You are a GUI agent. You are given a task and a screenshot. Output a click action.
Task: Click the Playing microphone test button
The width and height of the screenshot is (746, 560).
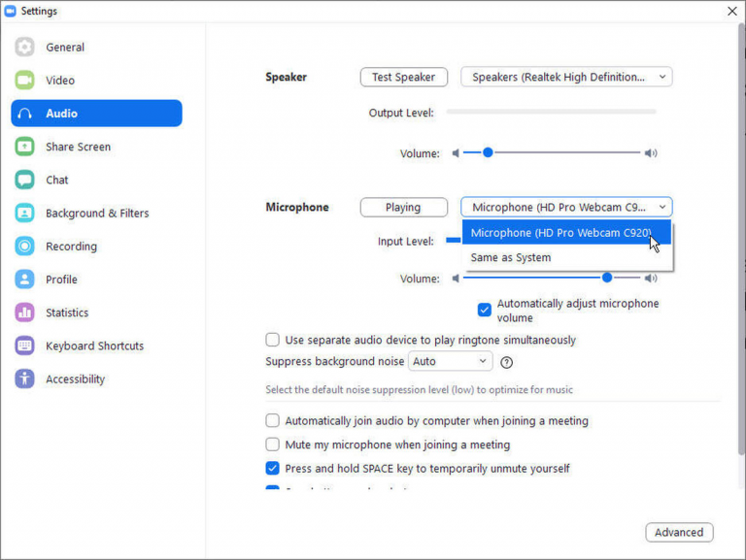pyautogui.click(x=403, y=208)
